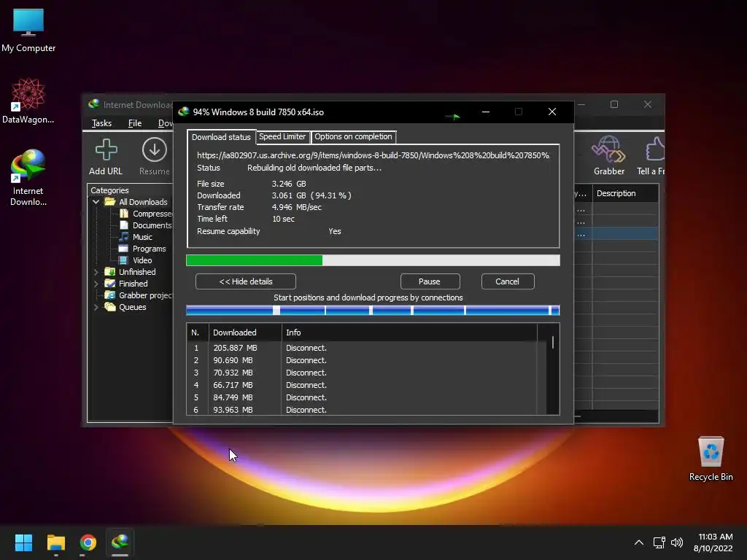Launch Chrome from the taskbar

point(88,542)
